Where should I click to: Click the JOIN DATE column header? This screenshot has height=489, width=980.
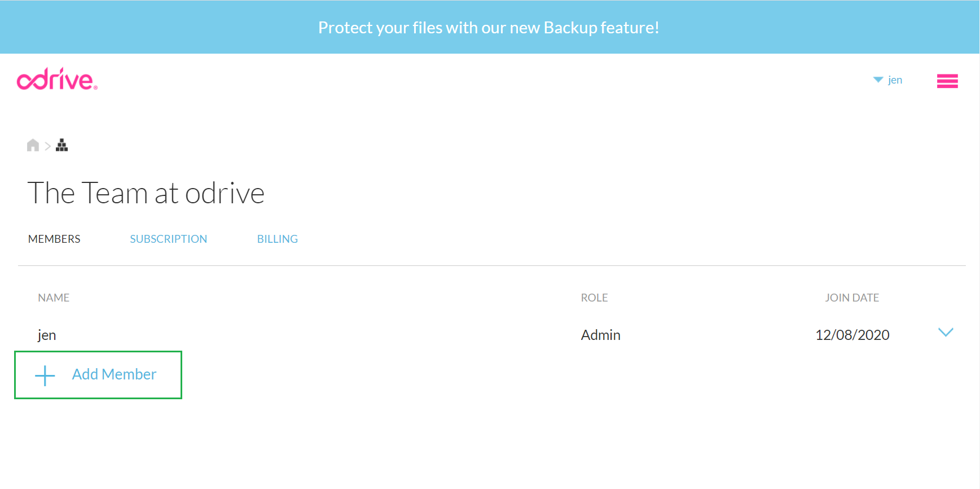[852, 298]
